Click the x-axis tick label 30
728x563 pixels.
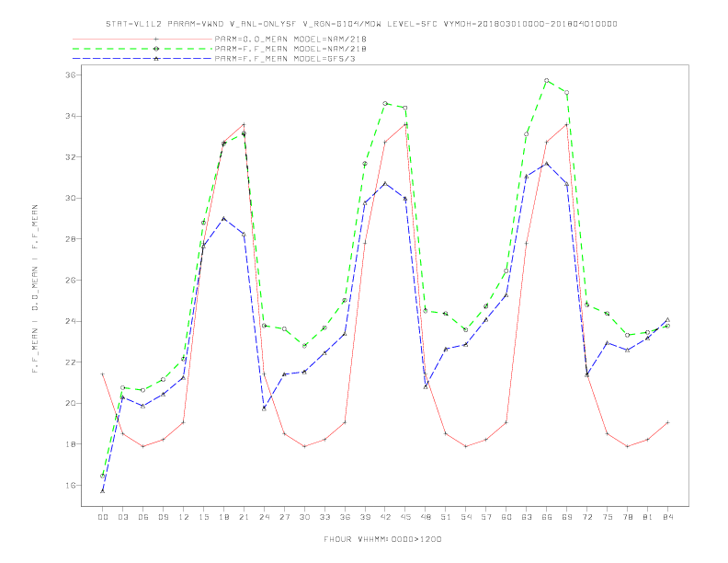[304, 517]
